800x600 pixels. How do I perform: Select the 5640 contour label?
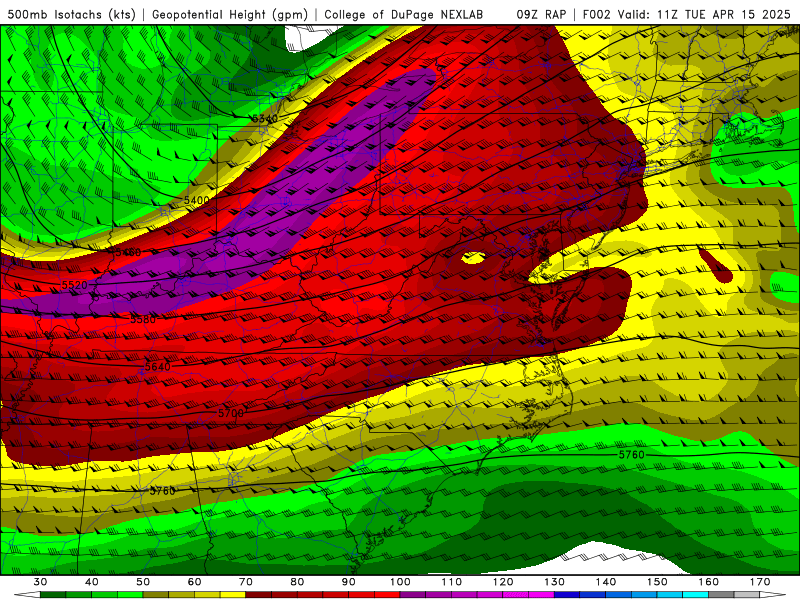click(158, 367)
